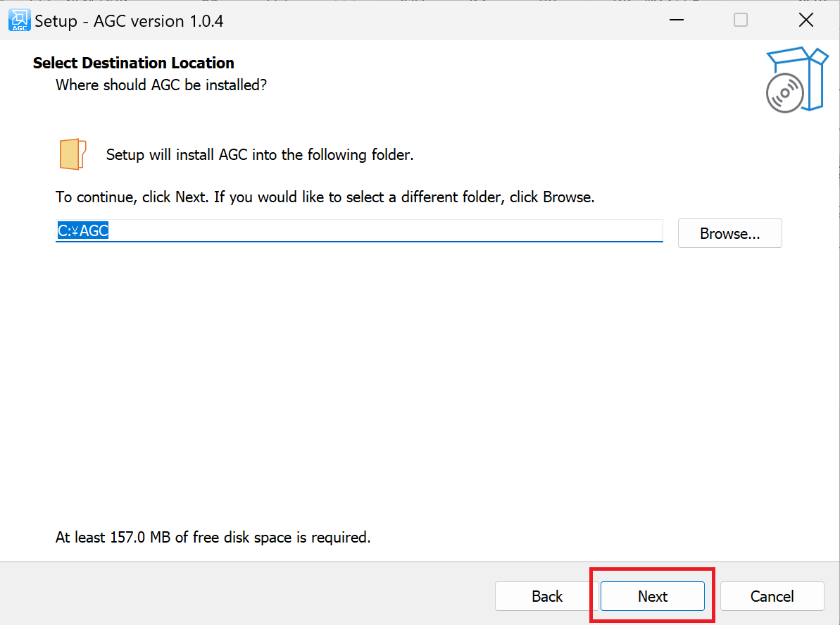The width and height of the screenshot is (840, 625).
Task: Click the highlighted C:¥AGC path text
Action: tap(83, 231)
